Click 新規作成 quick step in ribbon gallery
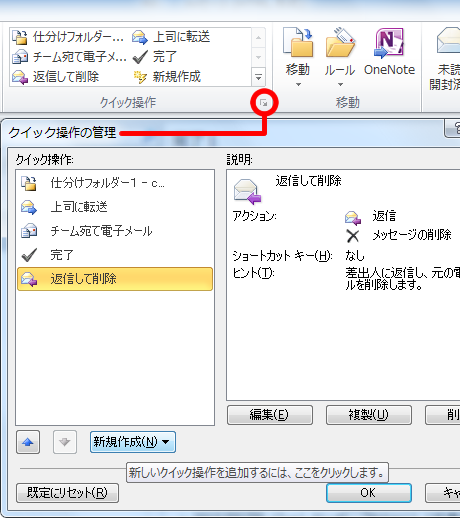The height and width of the screenshot is (518, 460). point(167,77)
